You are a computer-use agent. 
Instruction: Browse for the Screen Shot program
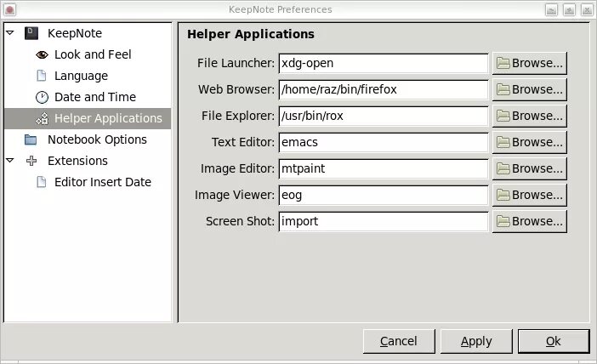pyautogui.click(x=530, y=221)
